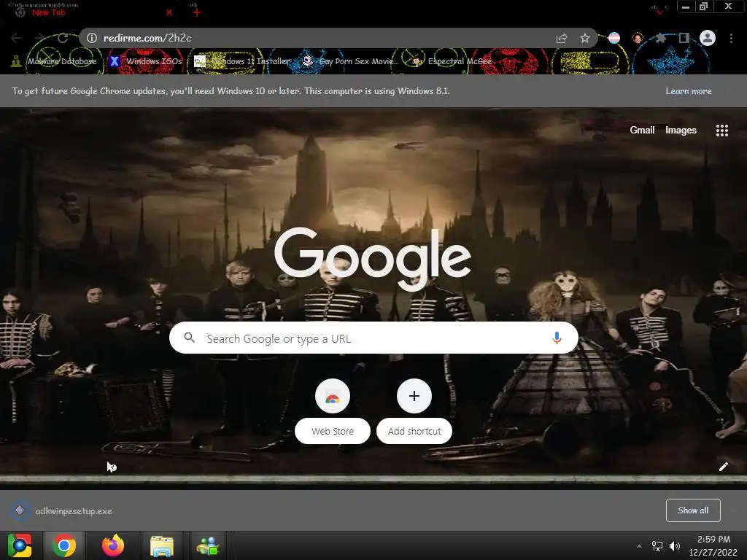Open the Malware Database bookmark

(x=54, y=61)
